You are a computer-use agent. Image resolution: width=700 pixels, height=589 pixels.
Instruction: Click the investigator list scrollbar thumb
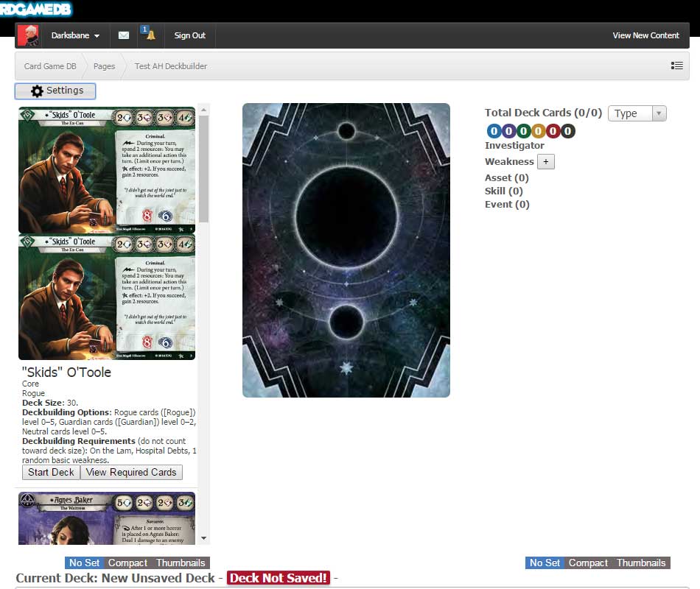click(x=203, y=169)
